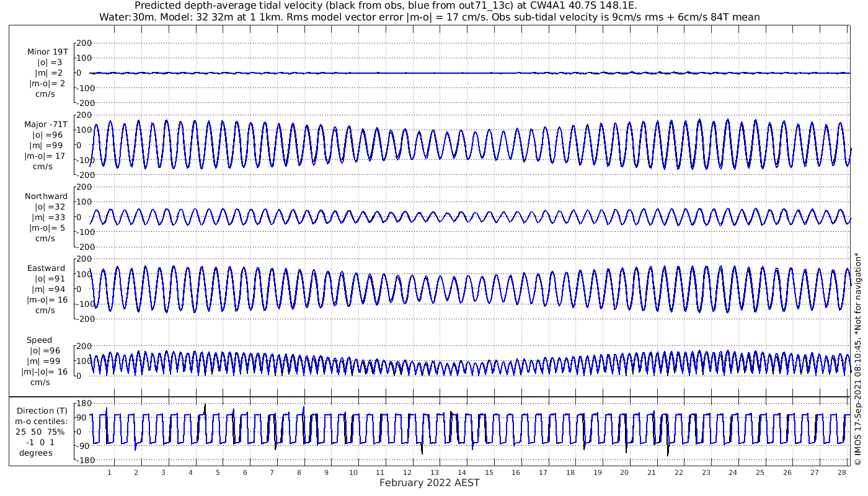
Task: Click the '|o| =91' Eastward value
Action: point(48,279)
